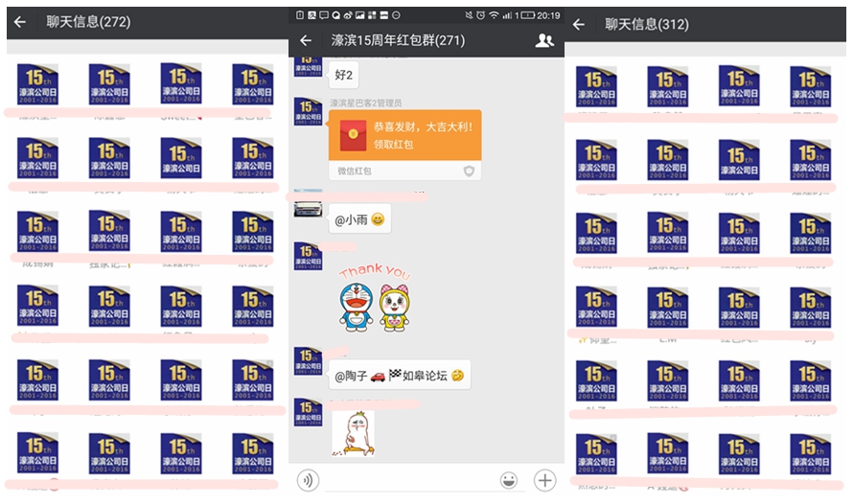Image resolution: width=854 pixels, height=504 pixels.
Task: Go back from 聊天信息(312) screen
Action: (578, 25)
